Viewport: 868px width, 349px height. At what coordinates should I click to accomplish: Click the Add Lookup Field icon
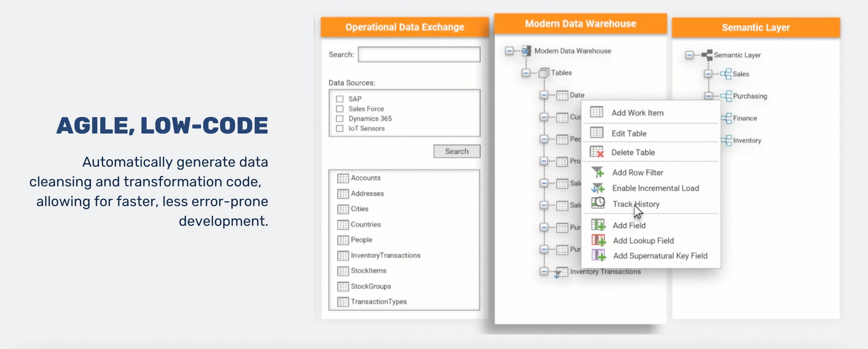pos(598,240)
